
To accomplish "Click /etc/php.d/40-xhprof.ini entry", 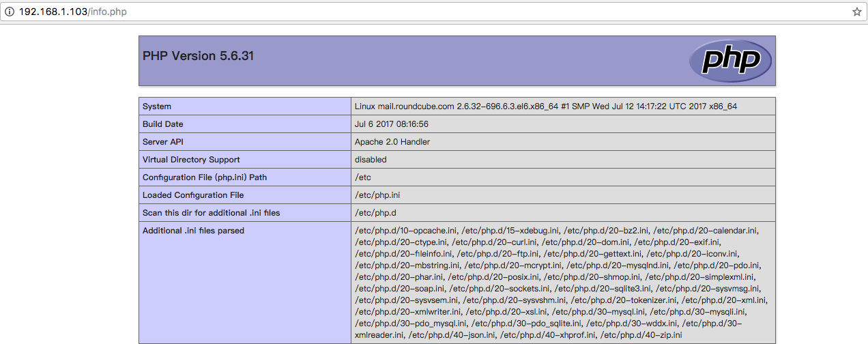I will [548, 335].
